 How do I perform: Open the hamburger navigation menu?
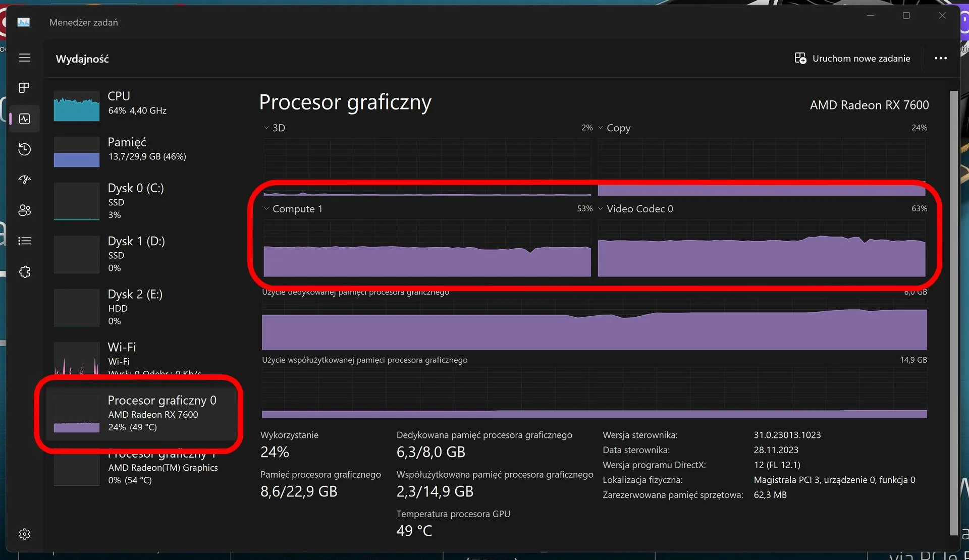click(24, 58)
